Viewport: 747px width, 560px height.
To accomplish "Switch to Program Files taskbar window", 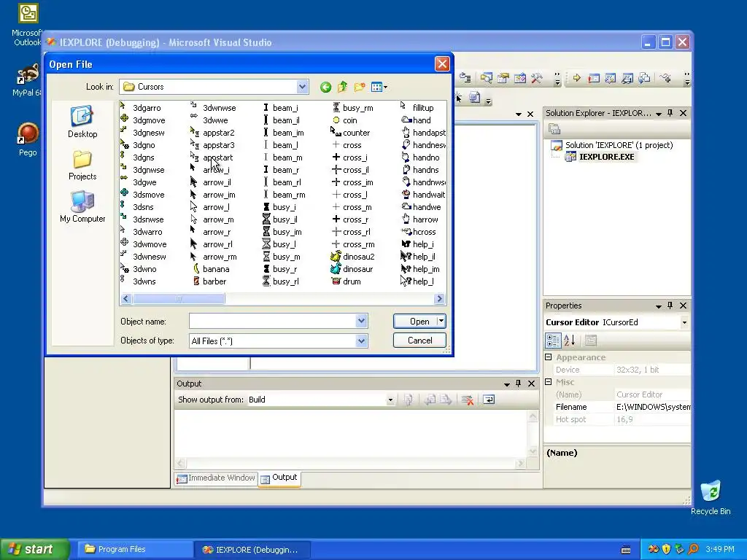I will [x=136, y=550].
